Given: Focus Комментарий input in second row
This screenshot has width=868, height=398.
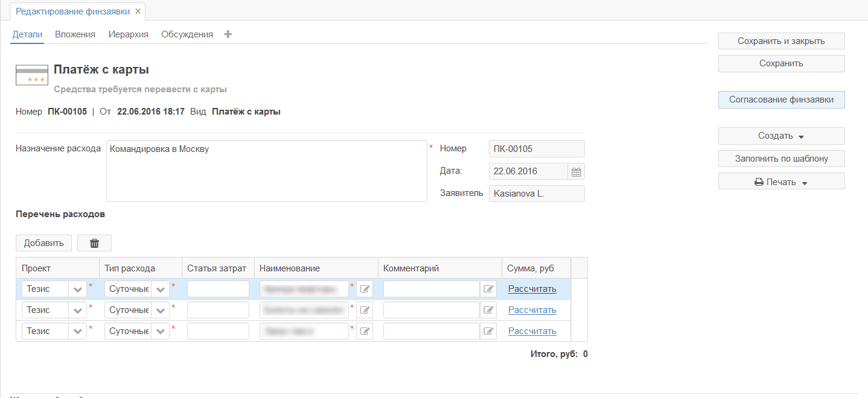Looking at the screenshot, I should 432,310.
